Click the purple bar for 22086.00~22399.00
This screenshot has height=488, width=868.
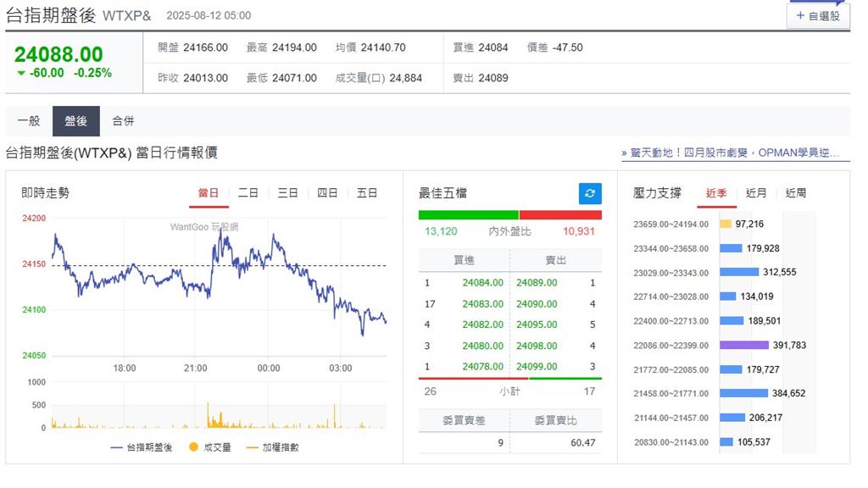pos(744,346)
